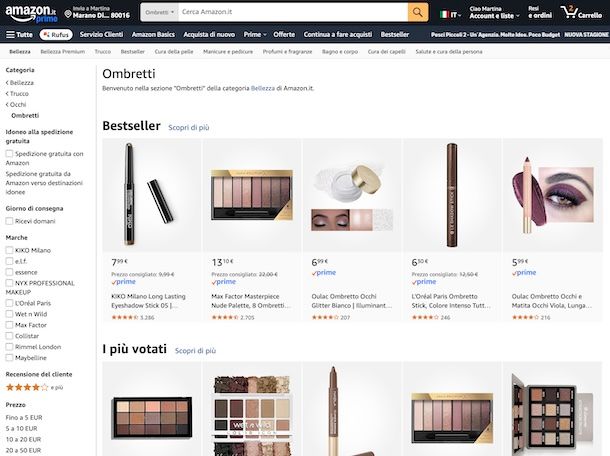Image resolution: width=610 pixels, height=456 pixels.
Task: Click Scopri di più beside Bestseller
Action: click(x=189, y=127)
